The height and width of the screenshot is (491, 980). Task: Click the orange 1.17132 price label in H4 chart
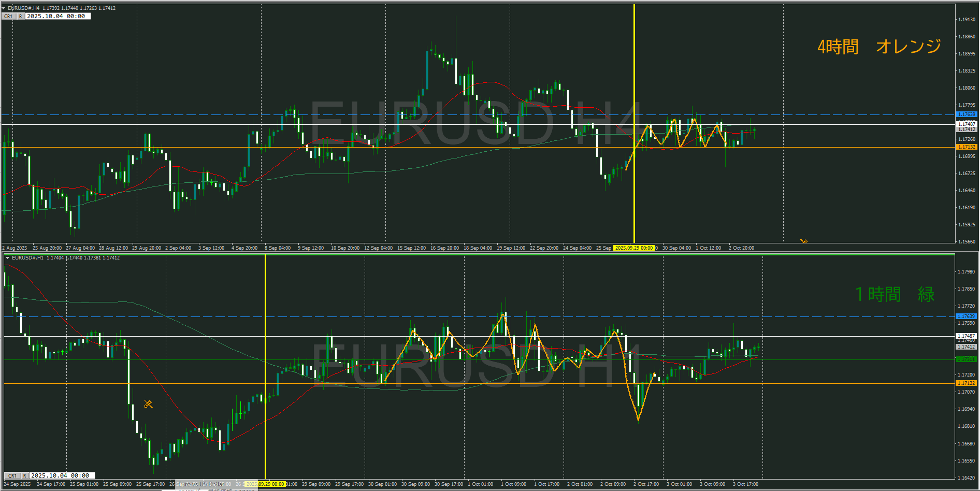pos(966,147)
